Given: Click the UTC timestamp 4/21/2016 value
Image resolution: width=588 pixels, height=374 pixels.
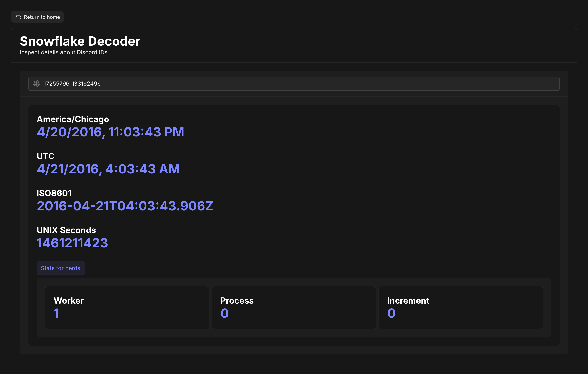Looking at the screenshot, I should point(108,169).
